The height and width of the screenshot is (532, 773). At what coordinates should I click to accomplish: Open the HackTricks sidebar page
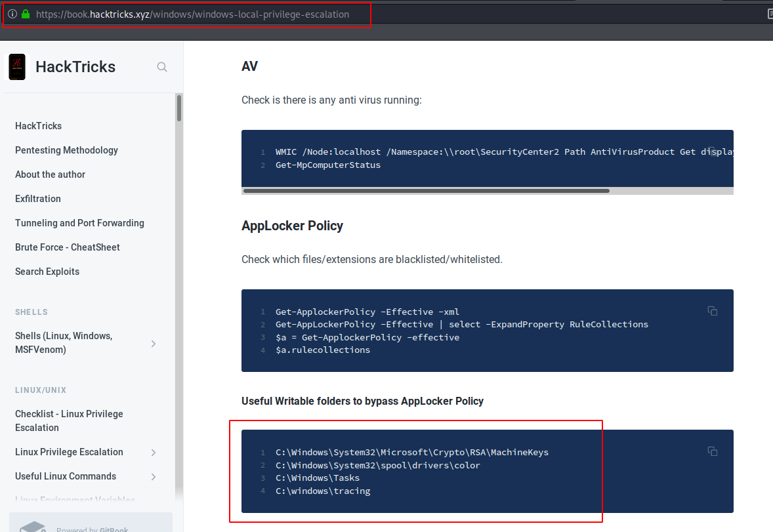(39, 126)
